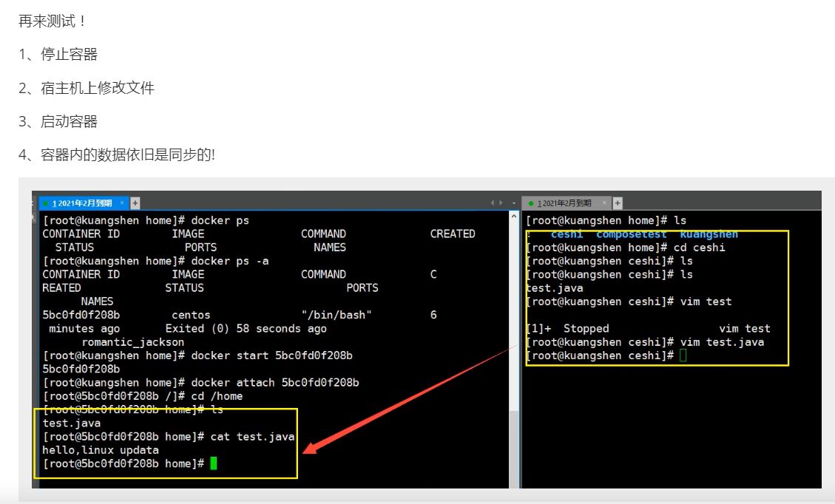Screen dimensions: 835x504
Task: Click the CREATED column header
Action: coord(453,234)
